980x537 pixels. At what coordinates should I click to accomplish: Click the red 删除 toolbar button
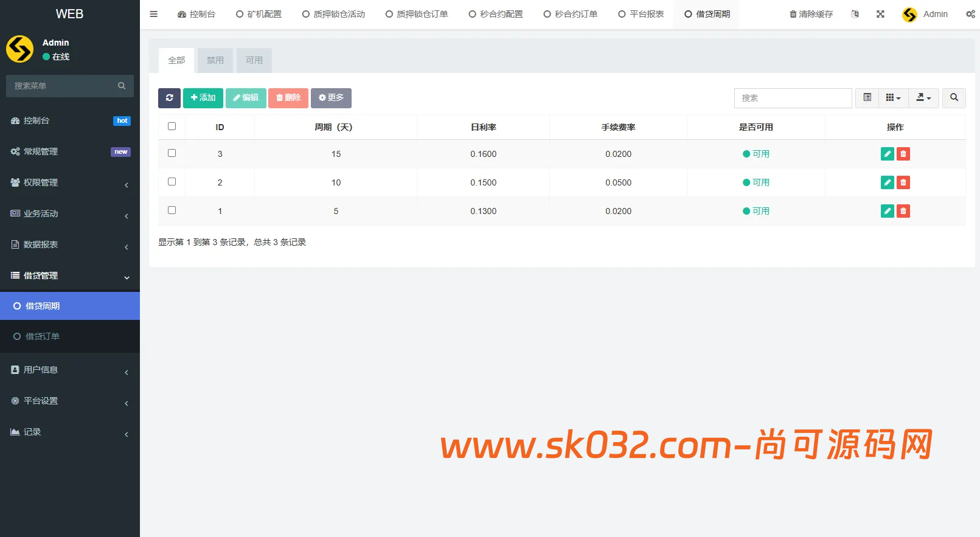click(x=288, y=98)
